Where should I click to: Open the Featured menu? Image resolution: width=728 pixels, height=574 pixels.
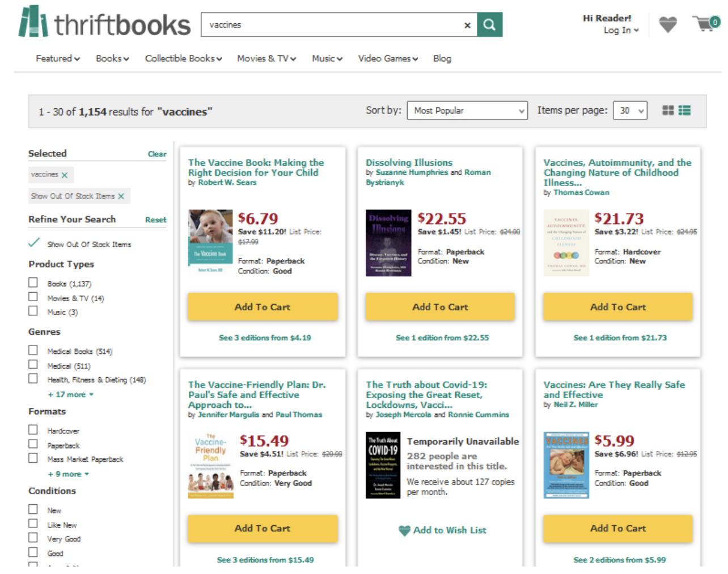click(58, 58)
